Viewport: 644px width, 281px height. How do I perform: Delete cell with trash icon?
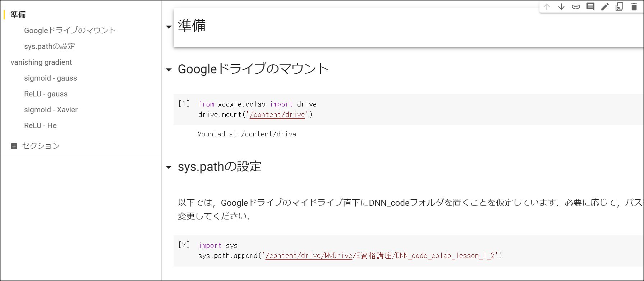coord(634,7)
